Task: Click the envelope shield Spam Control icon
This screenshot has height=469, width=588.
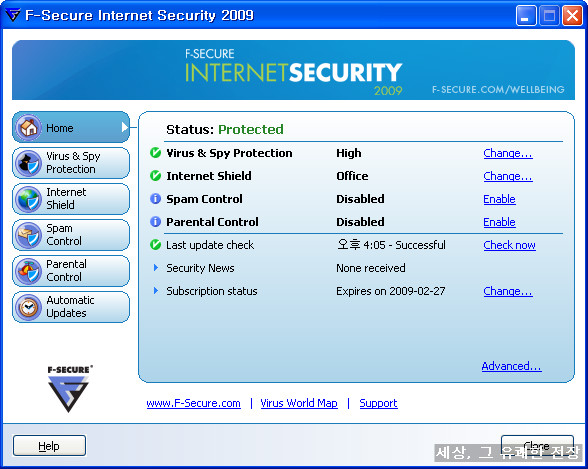Action: coord(28,235)
